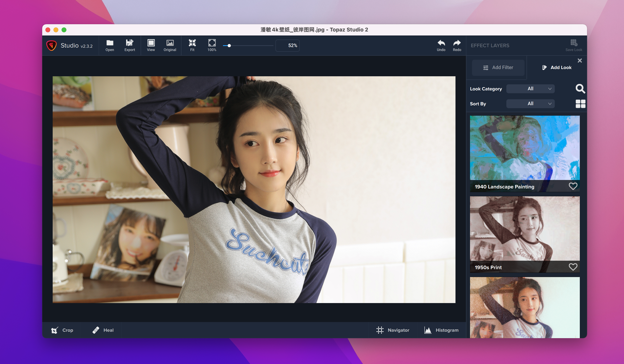Undo the last action
This screenshot has height=364, width=624.
[x=441, y=45]
